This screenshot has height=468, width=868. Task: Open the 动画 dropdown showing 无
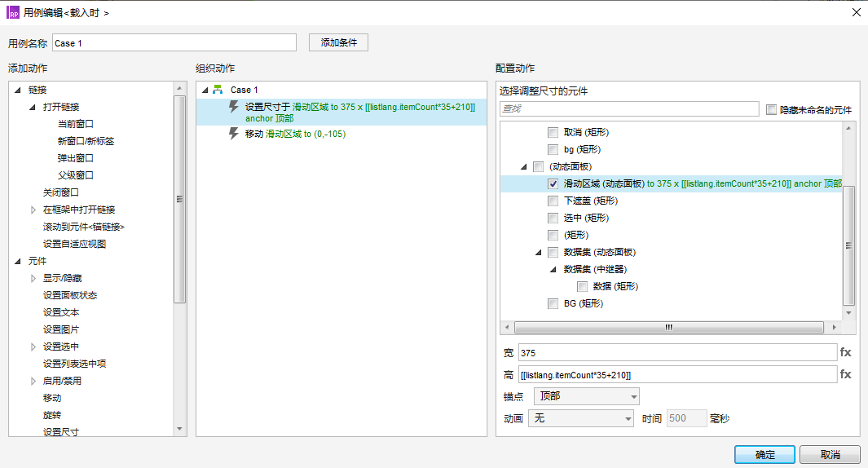[581, 418]
